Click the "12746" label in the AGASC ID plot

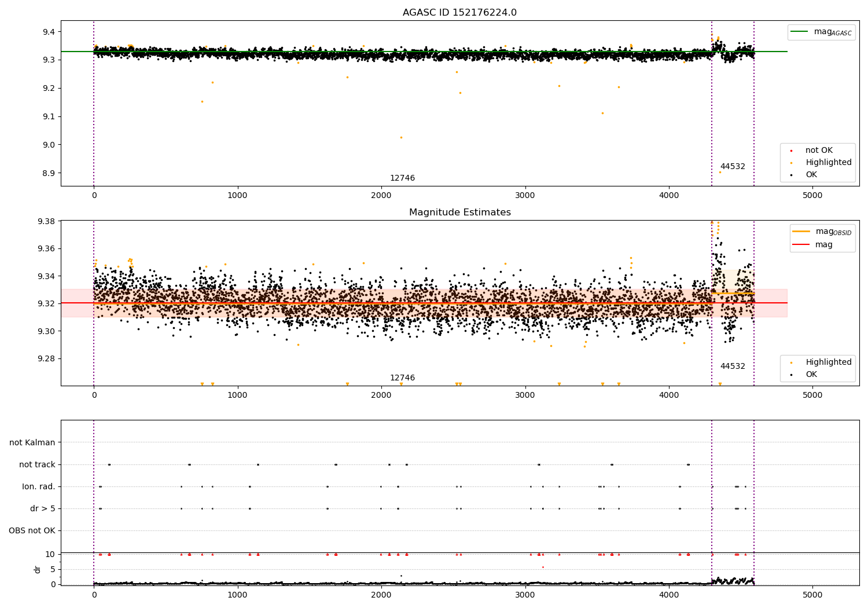tap(402, 178)
